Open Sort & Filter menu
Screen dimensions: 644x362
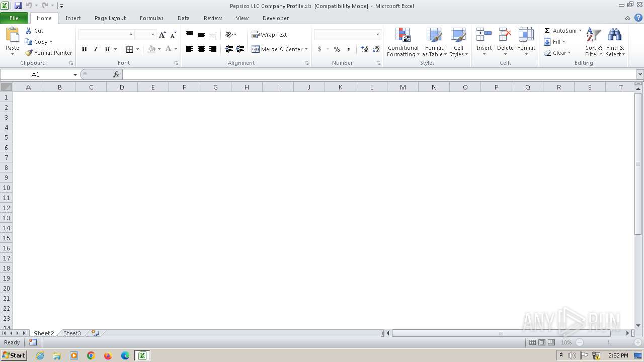click(x=594, y=42)
